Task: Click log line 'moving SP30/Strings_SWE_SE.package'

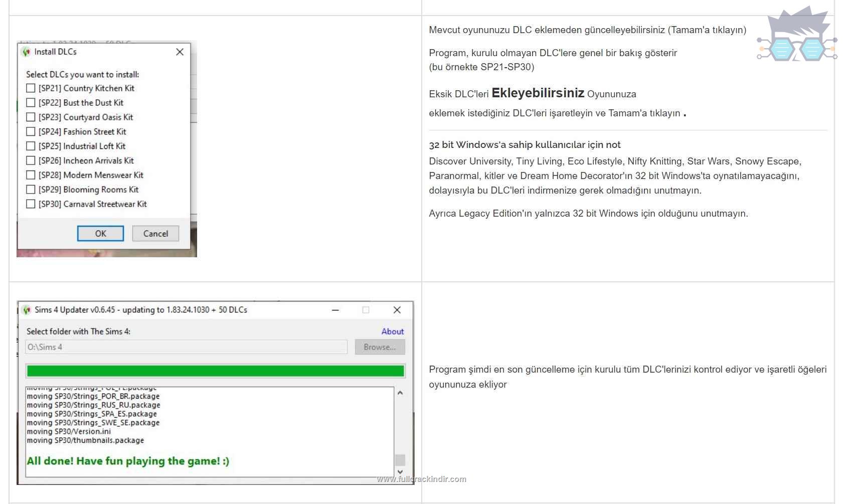Action: coord(93,423)
